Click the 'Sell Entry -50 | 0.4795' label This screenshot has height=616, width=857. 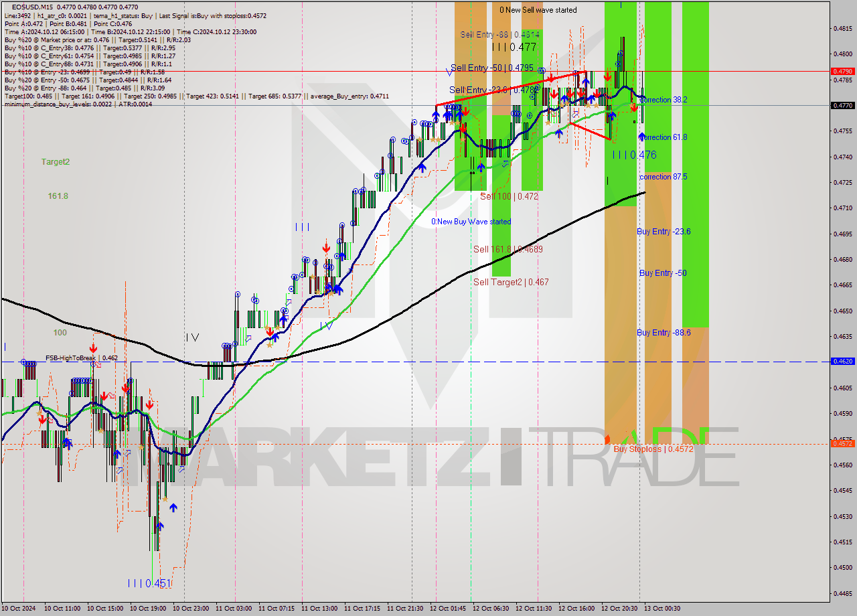(492, 68)
